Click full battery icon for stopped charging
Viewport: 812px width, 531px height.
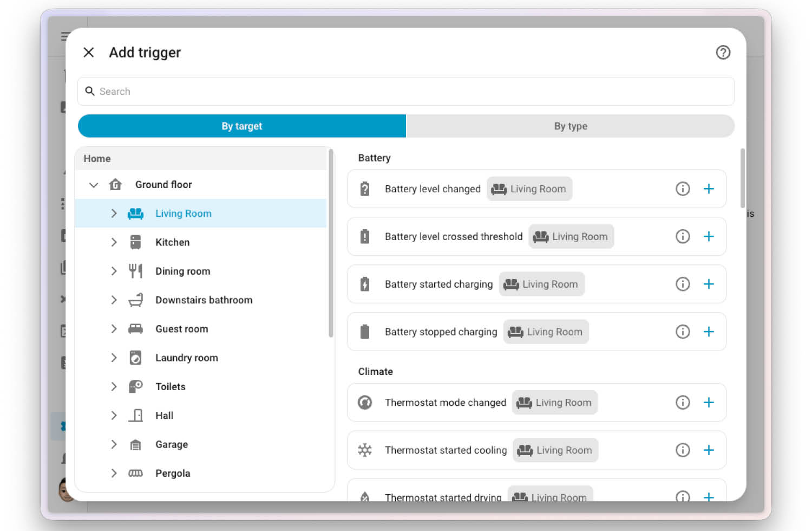point(365,332)
